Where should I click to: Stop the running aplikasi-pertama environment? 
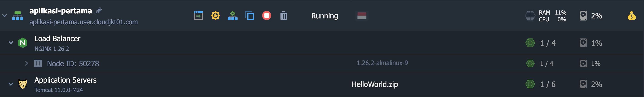266,15
